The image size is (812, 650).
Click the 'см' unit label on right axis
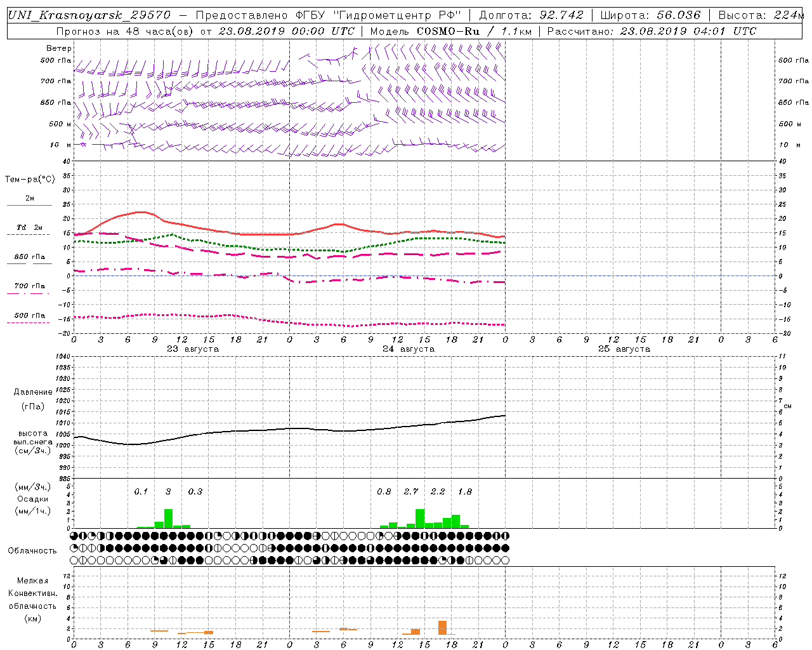pyautogui.click(x=788, y=406)
